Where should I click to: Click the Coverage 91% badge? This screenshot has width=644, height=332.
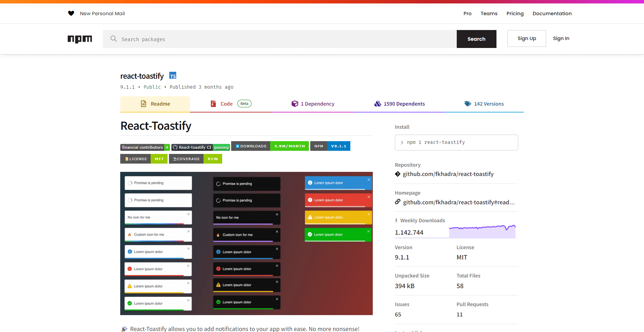(196, 159)
